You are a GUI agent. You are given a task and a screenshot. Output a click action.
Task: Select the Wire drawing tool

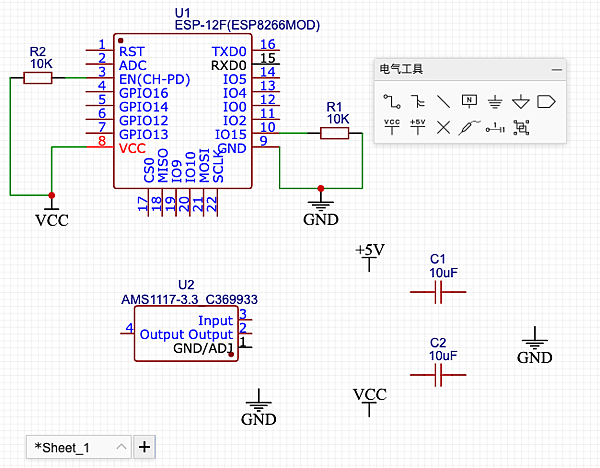point(392,101)
